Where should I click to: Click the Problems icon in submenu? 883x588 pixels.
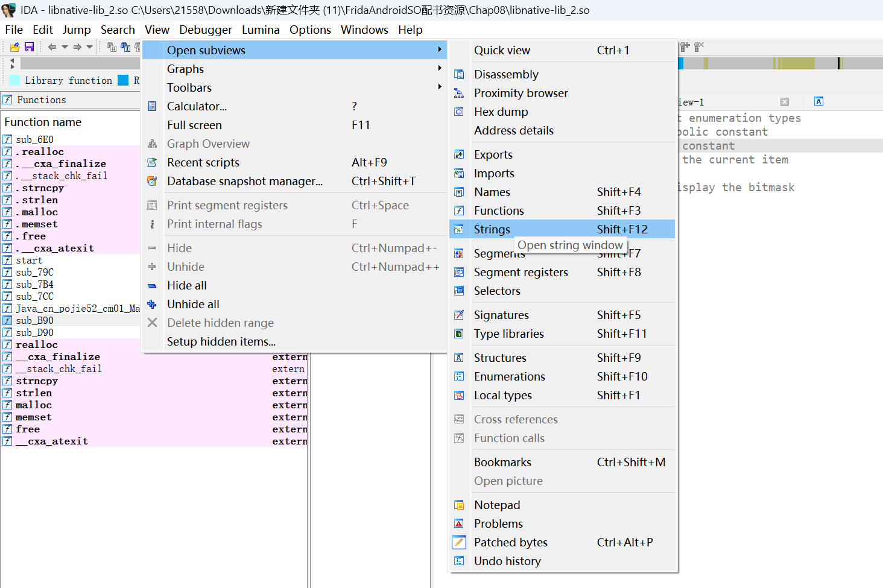(459, 523)
